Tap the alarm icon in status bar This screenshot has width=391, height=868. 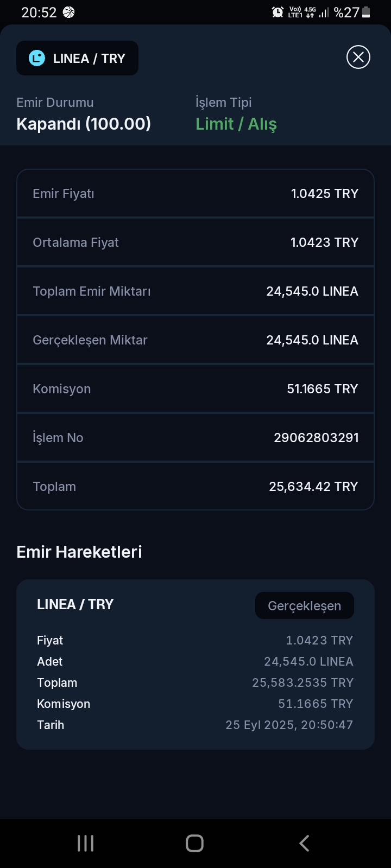[278, 12]
